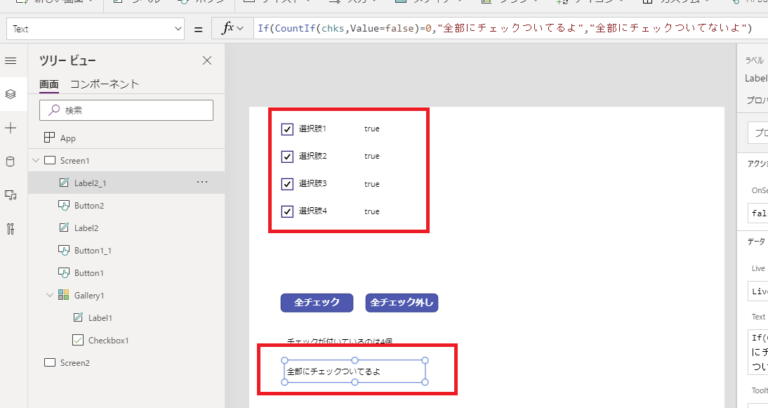The height and width of the screenshot is (408, 768).
Task: Click the Checkbox1 checkbox icon in tree
Action: click(x=77, y=340)
